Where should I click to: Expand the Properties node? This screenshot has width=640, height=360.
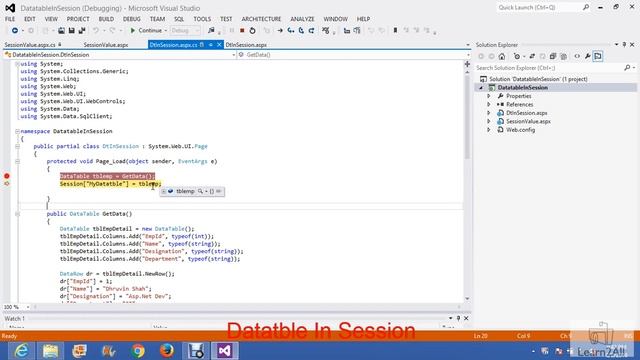point(489,96)
